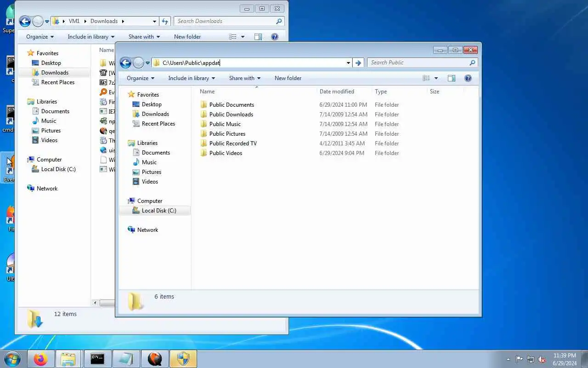The width and height of the screenshot is (588, 368).
Task: Sort by Type column header
Action: [381, 92]
